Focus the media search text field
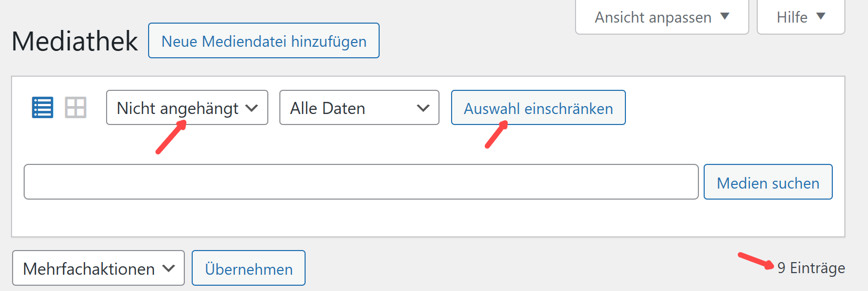The width and height of the screenshot is (868, 291). click(361, 182)
